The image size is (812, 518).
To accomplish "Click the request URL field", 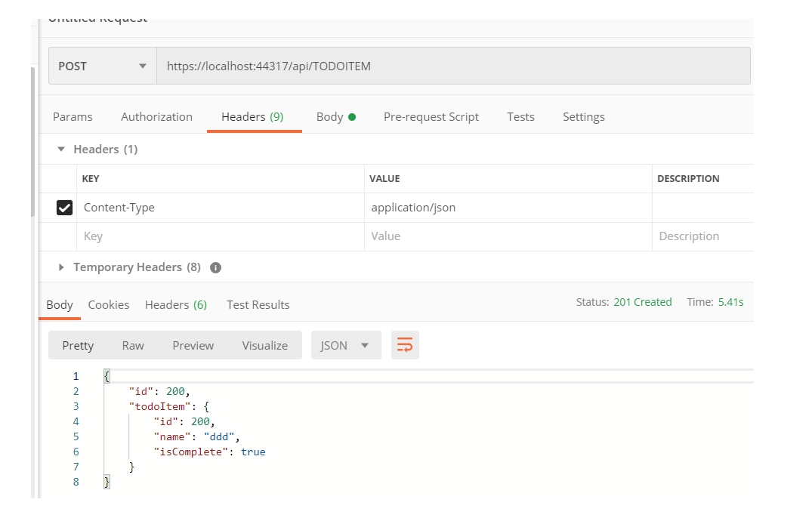I will tap(454, 66).
